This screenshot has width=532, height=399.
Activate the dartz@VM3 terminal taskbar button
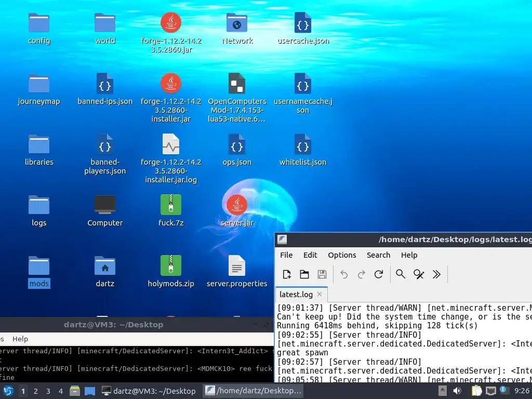click(149, 391)
